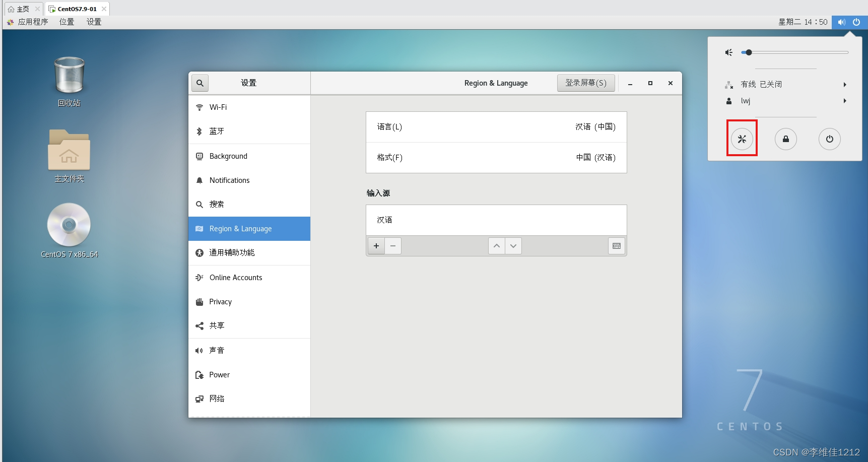Open Background settings
This screenshot has width=868, height=462.
(x=228, y=156)
